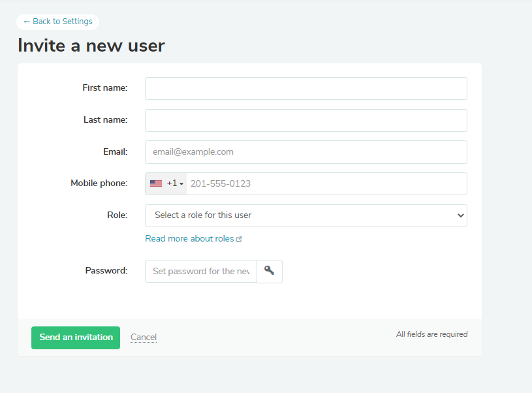The image size is (532, 393).
Task: Click the 'Last name:' label
Action: click(106, 119)
